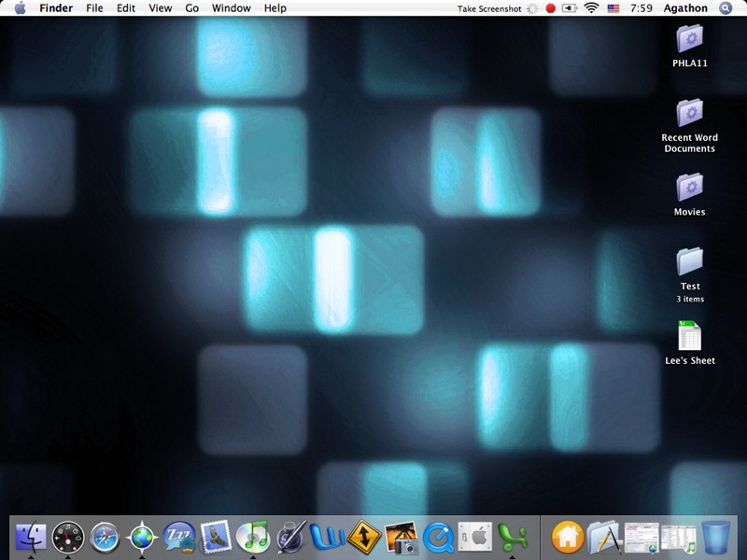This screenshot has width=747, height=560.
Task: Click the Home folder in dock
Action: 568,537
